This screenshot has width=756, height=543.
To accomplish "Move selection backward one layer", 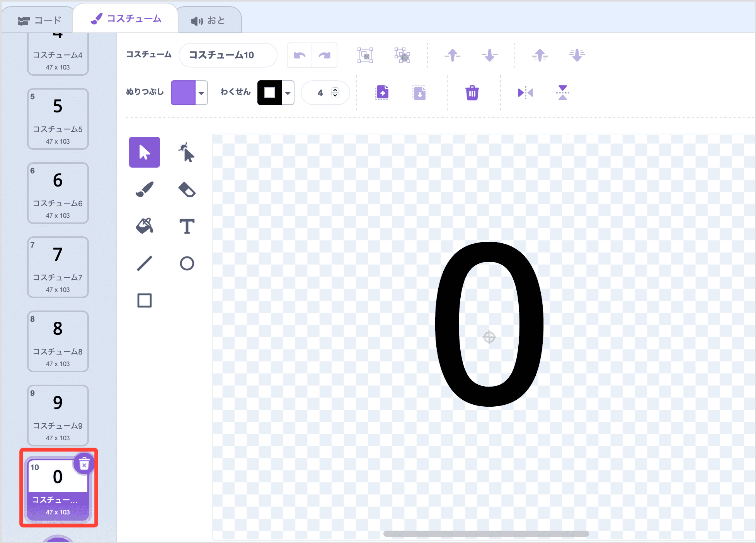I will [x=490, y=55].
